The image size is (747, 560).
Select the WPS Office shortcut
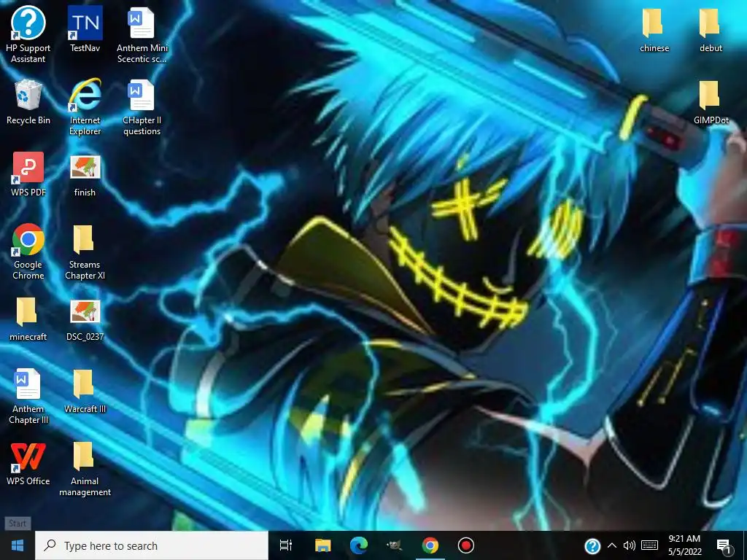tap(28, 463)
